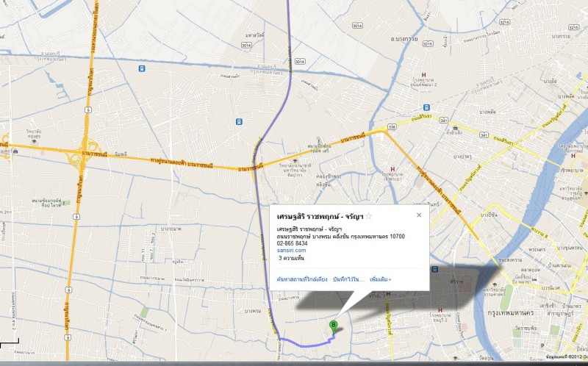The width and height of the screenshot is (588, 366).
Task: Click transit icon east of กาญจนาภิเษก near canal
Action: tap(141, 68)
